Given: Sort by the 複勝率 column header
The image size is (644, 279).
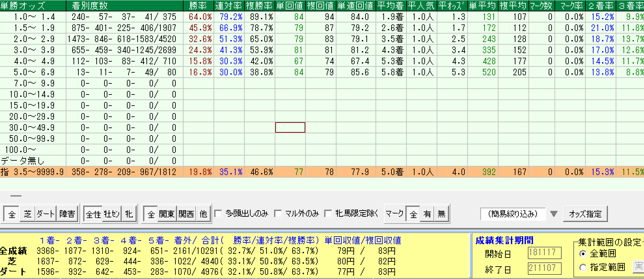Looking at the screenshot, I should point(259,6).
